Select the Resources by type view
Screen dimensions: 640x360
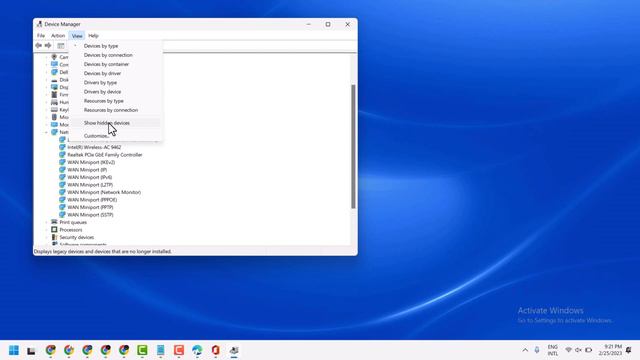116,101
